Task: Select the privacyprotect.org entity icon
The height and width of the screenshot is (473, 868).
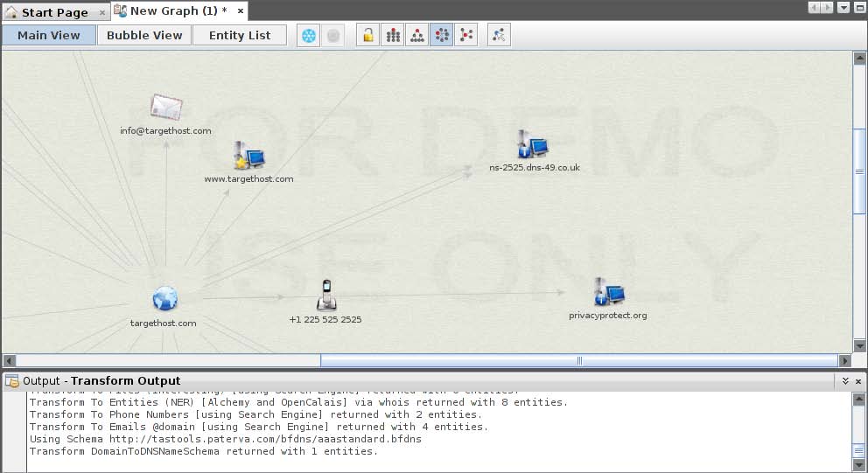Action: [608, 293]
